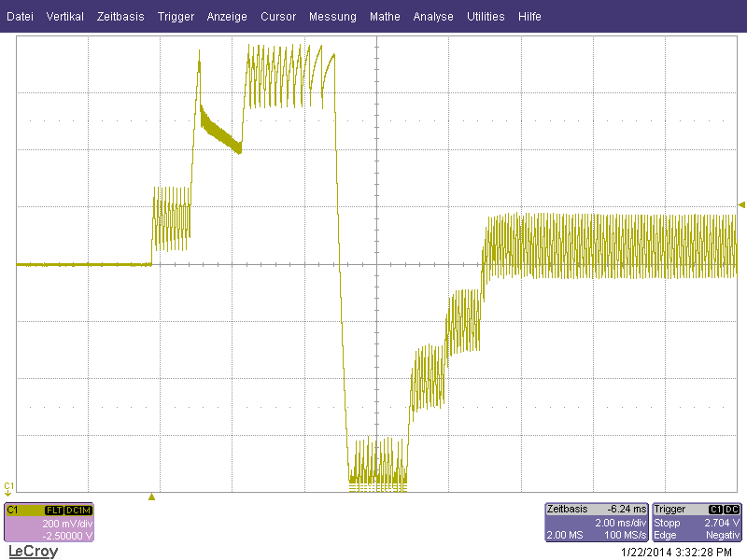Viewport: 747px width, 560px height.
Task: Open the Mathe menu
Action: point(385,17)
